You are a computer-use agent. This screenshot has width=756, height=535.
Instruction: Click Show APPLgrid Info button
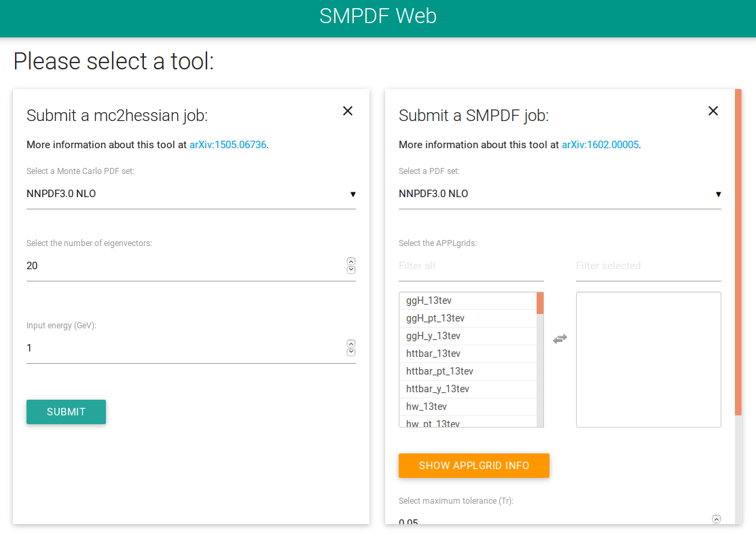pyautogui.click(x=473, y=466)
